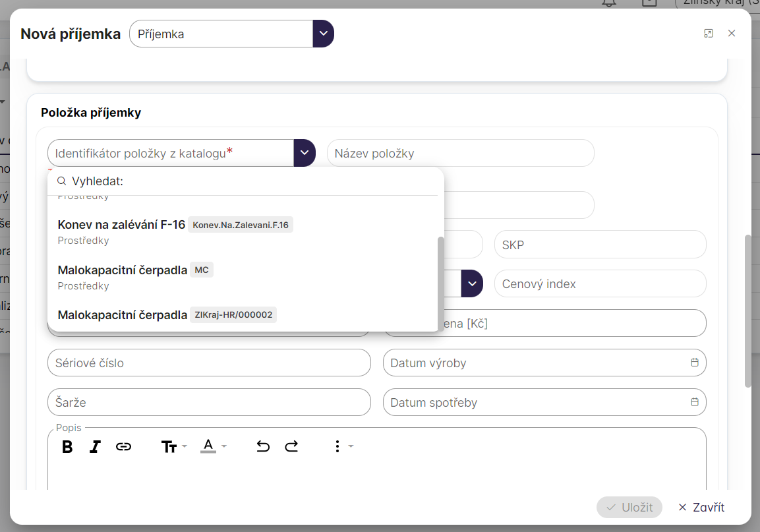
Task: Expand the Příjemka document type dropdown
Action: (x=323, y=34)
